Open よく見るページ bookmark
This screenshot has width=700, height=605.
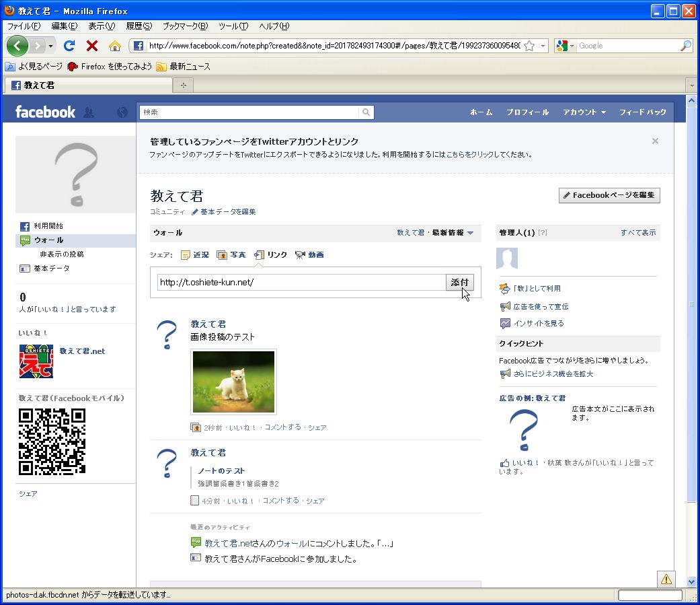[x=34, y=67]
